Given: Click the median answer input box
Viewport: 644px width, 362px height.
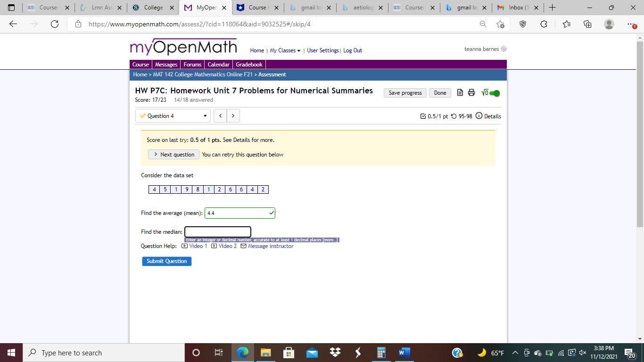Looking at the screenshot, I should (218, 232).
